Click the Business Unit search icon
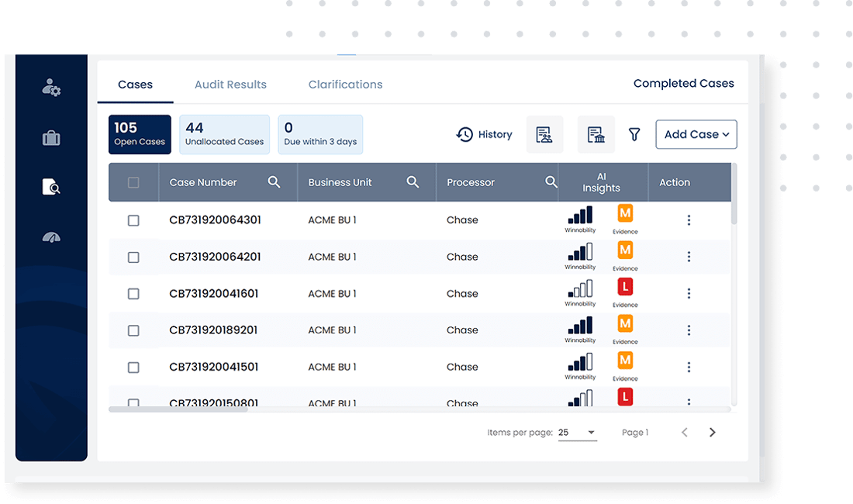 coord(413,182)
